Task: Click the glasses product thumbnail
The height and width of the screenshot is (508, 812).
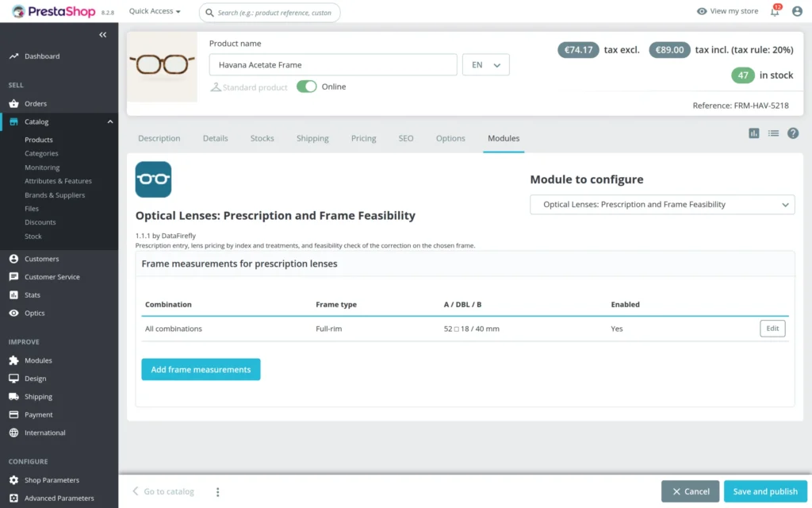Action: pos(162,67)
